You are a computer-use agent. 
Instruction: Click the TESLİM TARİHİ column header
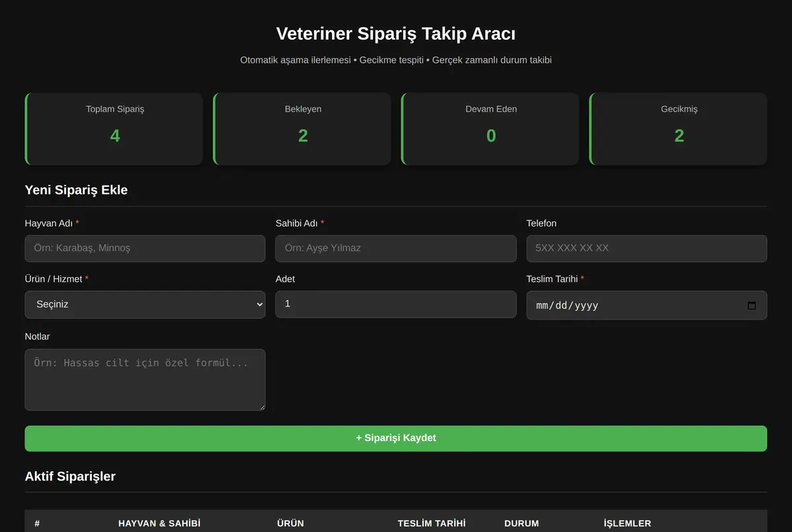point(432,523)
